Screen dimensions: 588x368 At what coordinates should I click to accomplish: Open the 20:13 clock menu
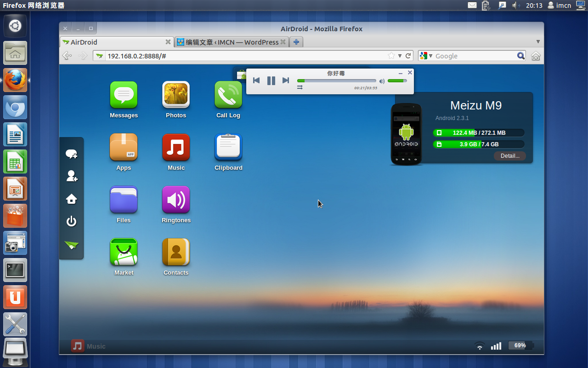click(x=534, y=6)
